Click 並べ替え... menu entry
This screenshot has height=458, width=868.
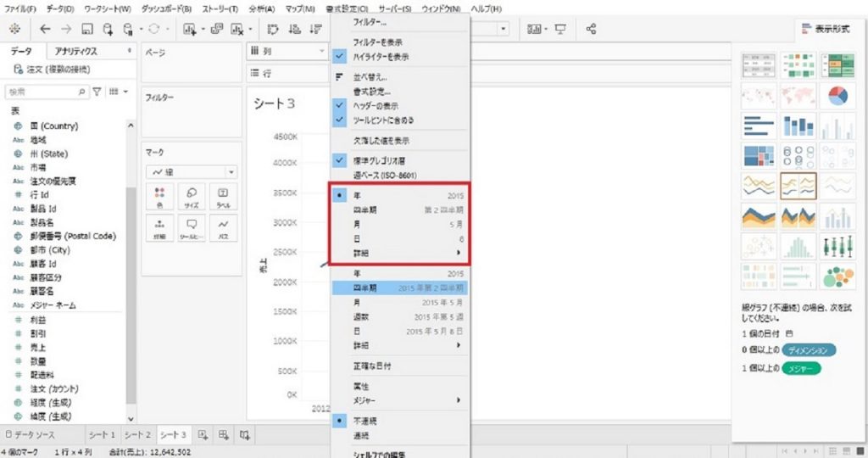tap(400, 77)
